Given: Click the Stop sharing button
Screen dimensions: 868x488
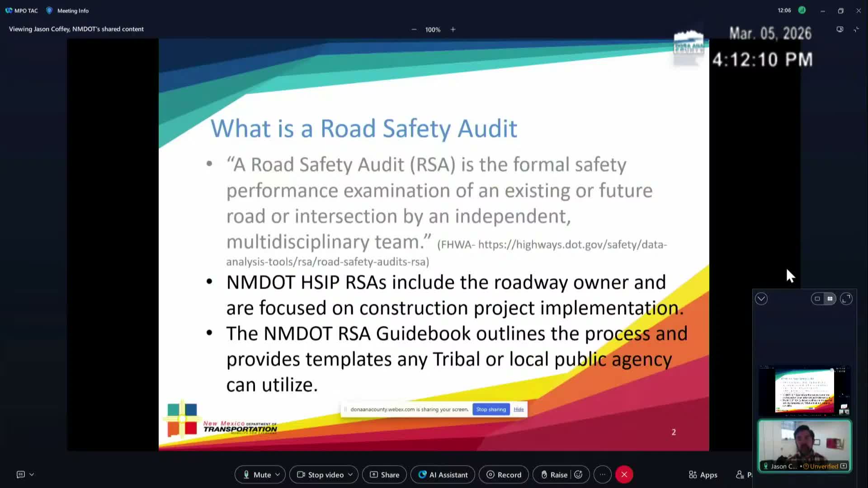Looking at the screenshot, I should click(491, 409).
